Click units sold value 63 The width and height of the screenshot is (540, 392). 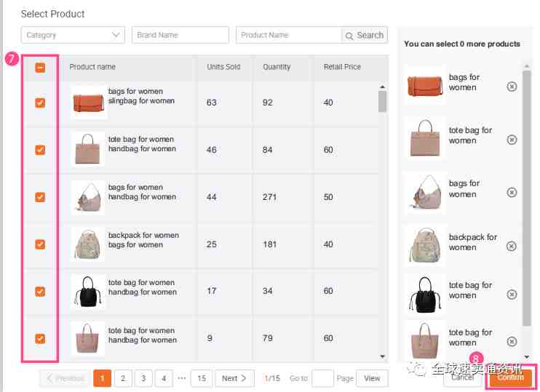tap(212, 103)
